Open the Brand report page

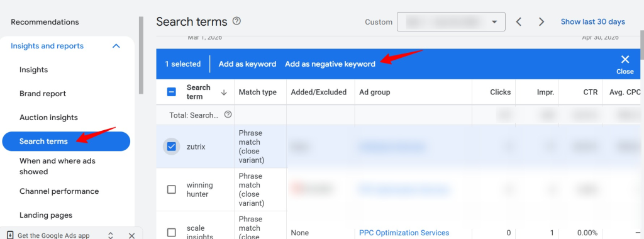click(x=43, y=94)
